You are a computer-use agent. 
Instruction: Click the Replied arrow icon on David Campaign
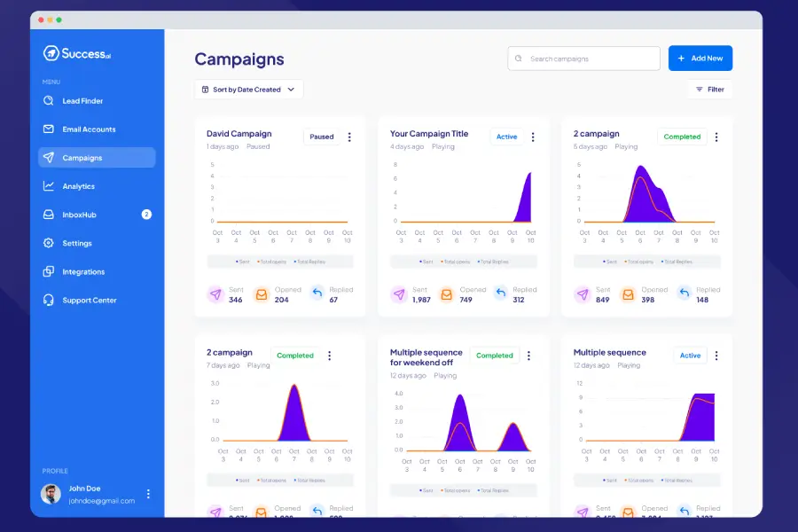(x=317, y=293)
